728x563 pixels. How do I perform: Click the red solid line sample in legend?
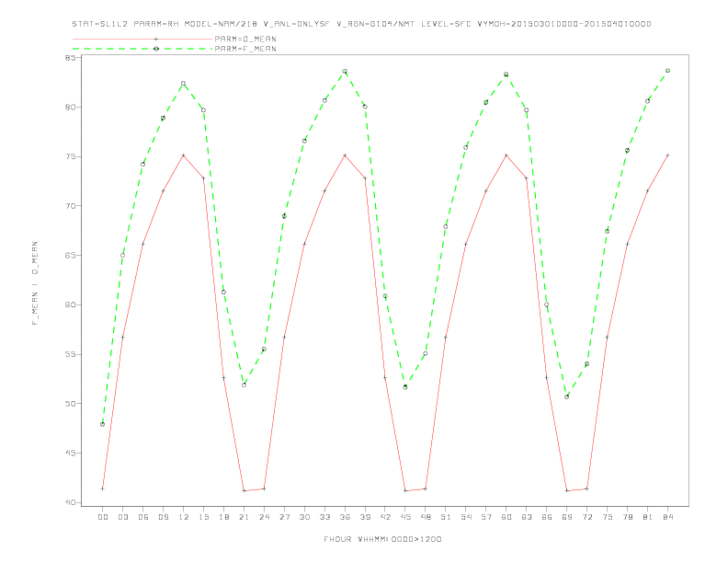click(142, 39)
